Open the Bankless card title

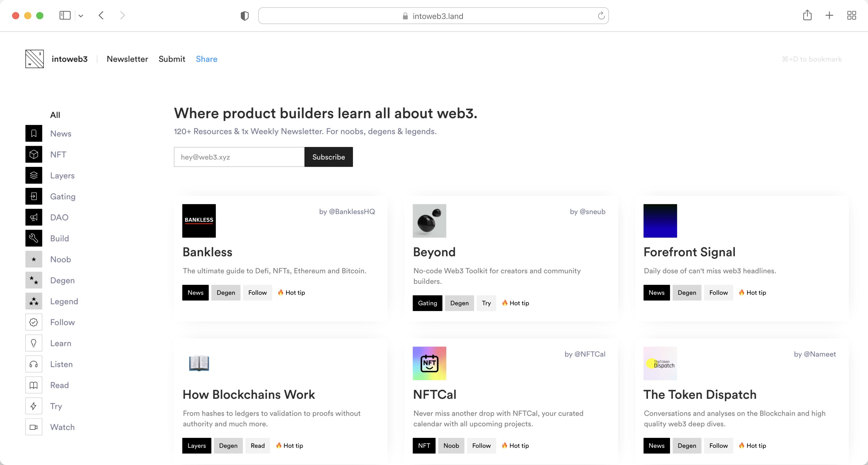pos(208,252)
